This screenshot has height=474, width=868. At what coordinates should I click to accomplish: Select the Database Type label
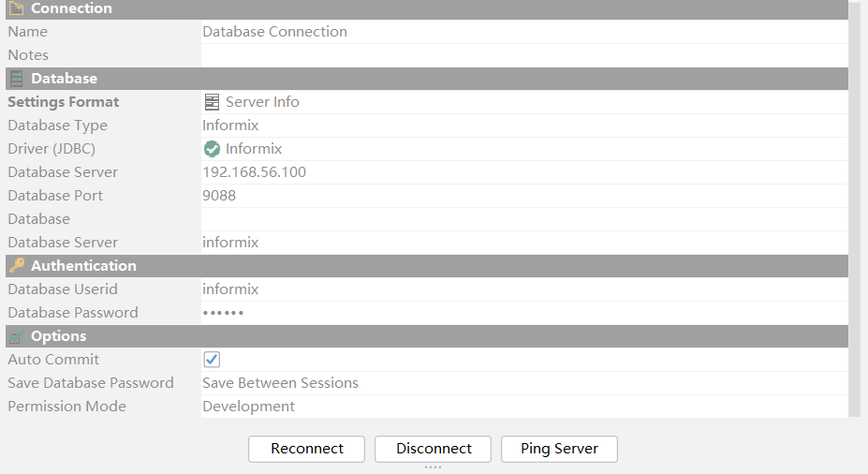57,126
